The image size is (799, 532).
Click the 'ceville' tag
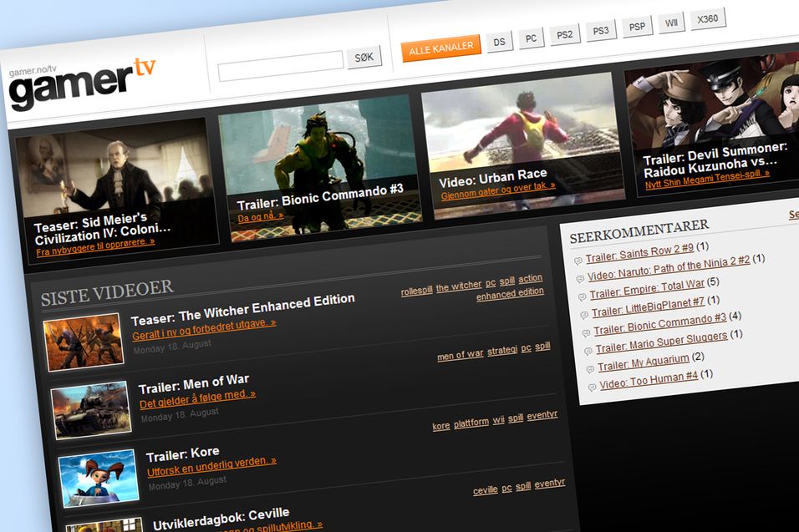[x=485, y=490]
